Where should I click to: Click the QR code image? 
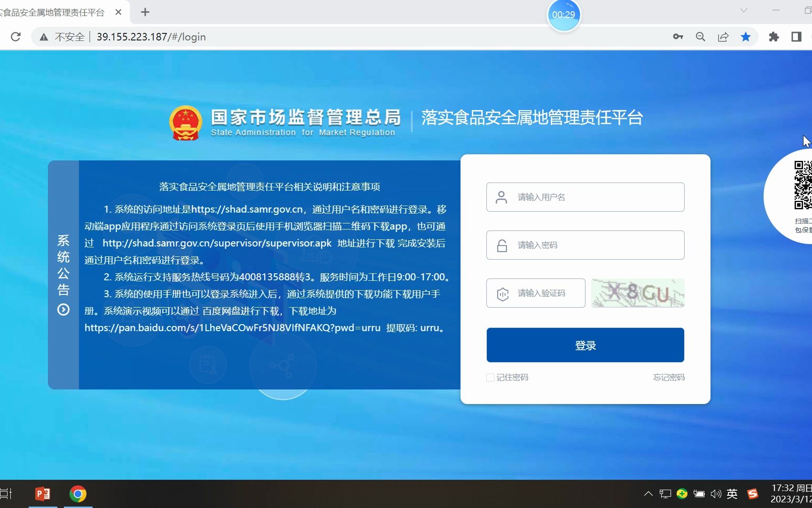pyautogui.click(x=803, y=185)
